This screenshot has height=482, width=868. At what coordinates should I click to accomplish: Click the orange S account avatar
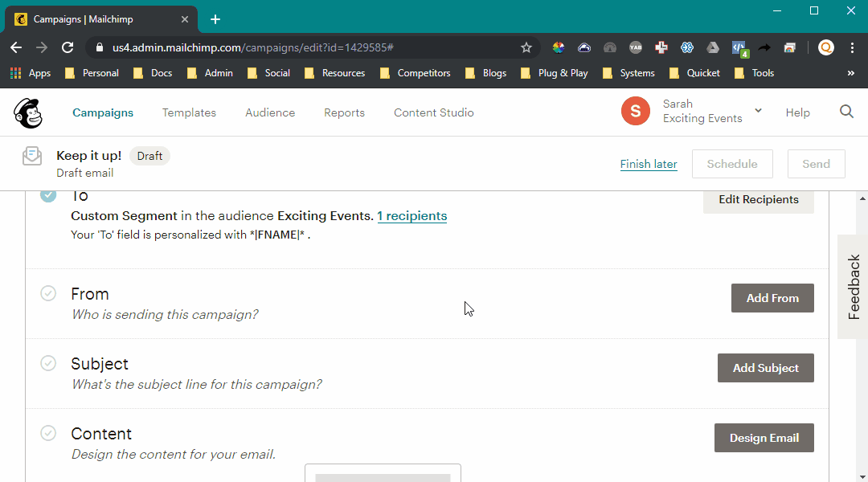pyautogui.click(x=636, y=111)
